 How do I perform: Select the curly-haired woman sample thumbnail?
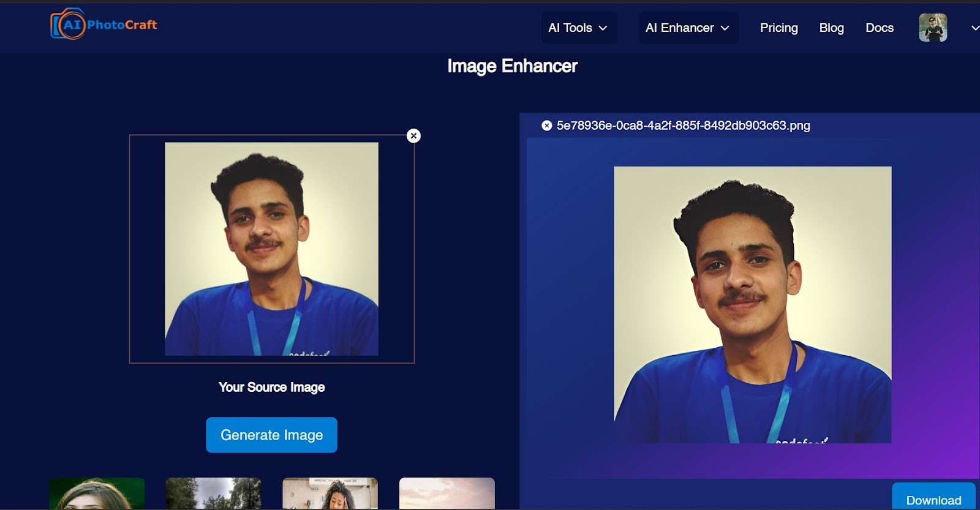(x=330, y=493)
